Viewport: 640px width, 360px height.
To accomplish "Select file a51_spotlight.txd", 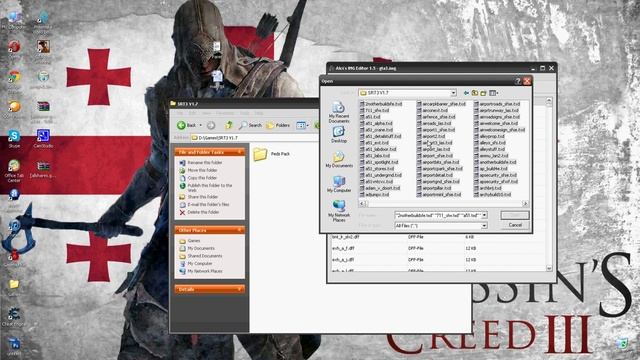I will click(379, 162).
